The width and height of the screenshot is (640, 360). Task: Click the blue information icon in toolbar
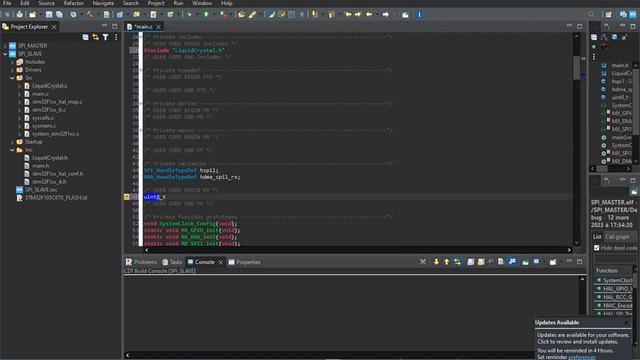pyautogui.click(x=419, y=14)
